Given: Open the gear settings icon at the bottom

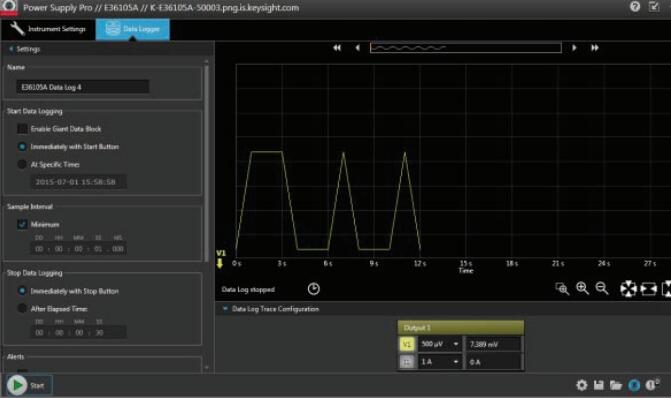Looking at the screenshot, I should point(582,385).
